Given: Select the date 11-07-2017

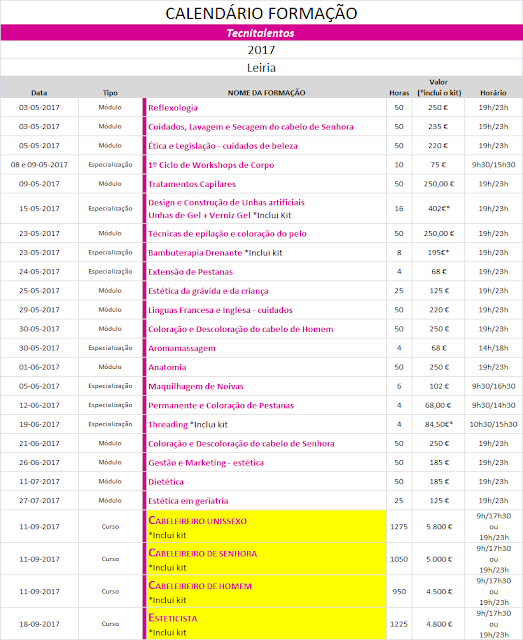Looking at the screenshot, I should point(39,482).
